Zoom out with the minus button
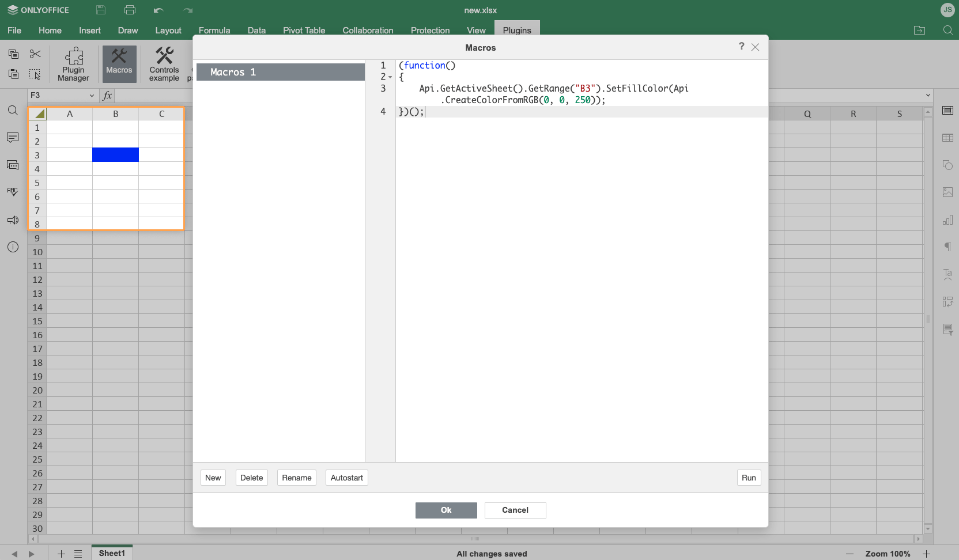 click(x=849, y=554)
